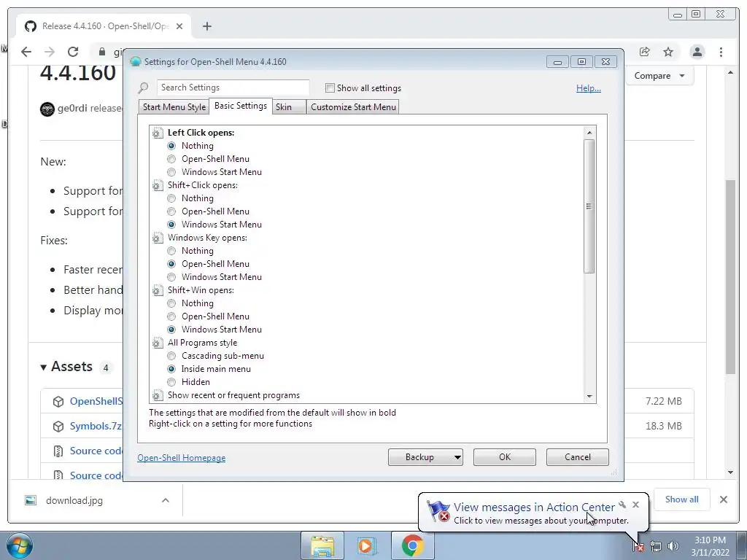The height and width of the screenshot is (560, 747).
Task: Open the Compare dropdown on GitHub page
Action: [659, 76]
